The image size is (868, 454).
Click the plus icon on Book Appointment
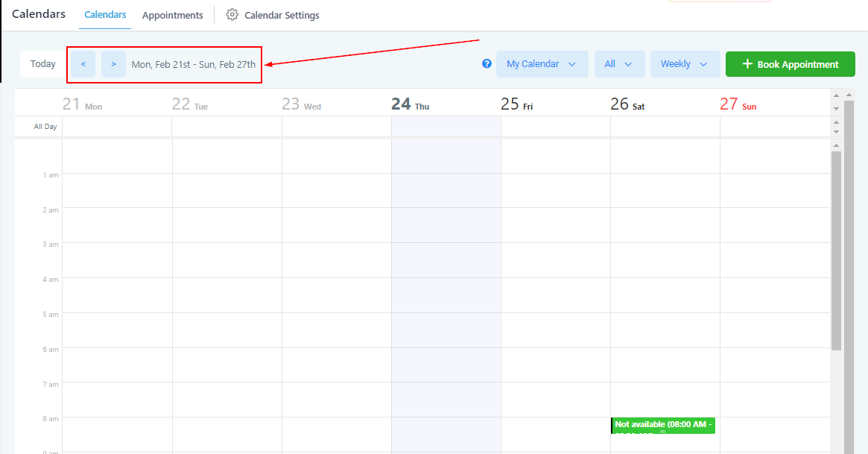coord(747,64)
